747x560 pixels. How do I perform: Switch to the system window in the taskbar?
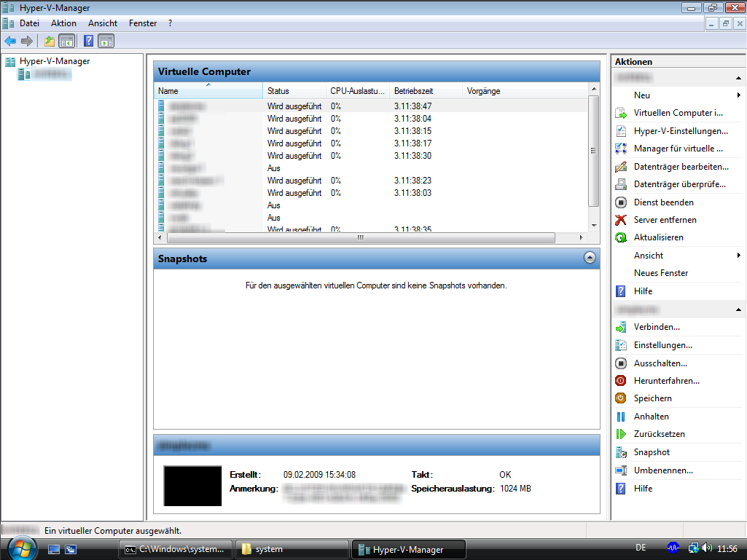[x=292, y=548]
